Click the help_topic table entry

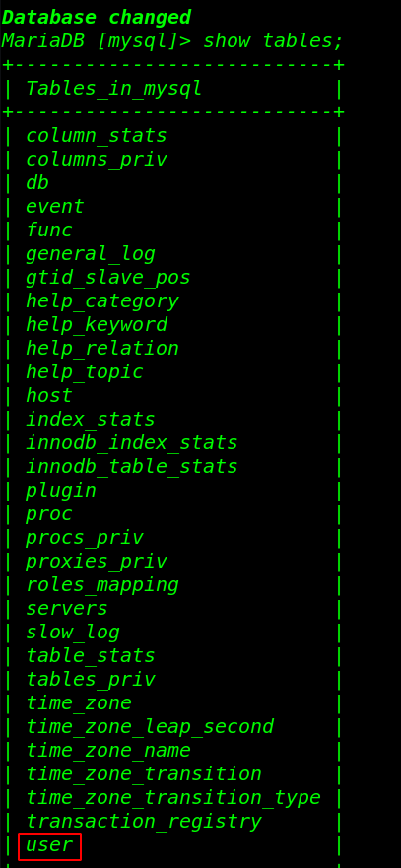pos(85,372)
